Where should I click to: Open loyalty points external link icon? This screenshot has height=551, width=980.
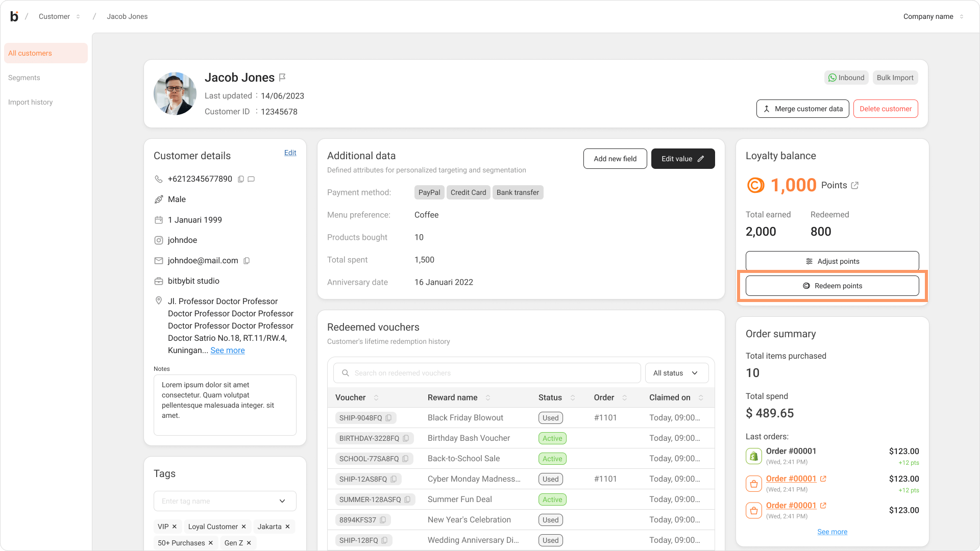855,185
